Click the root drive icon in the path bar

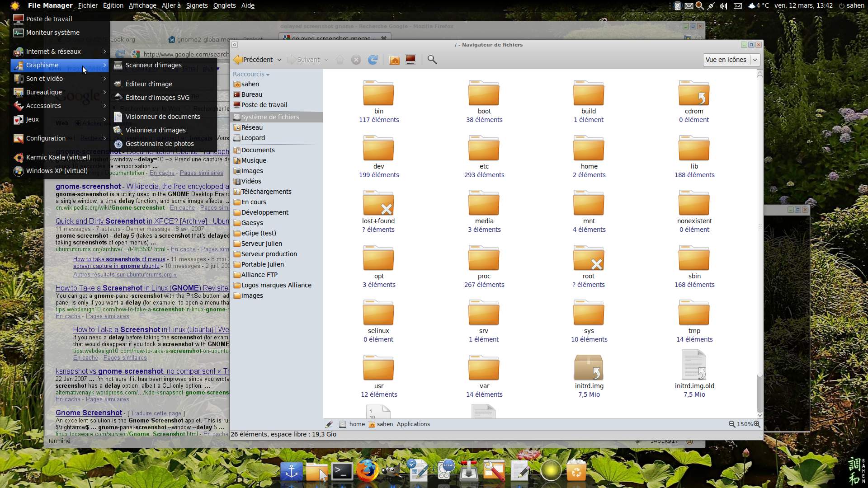click(343, 424)
